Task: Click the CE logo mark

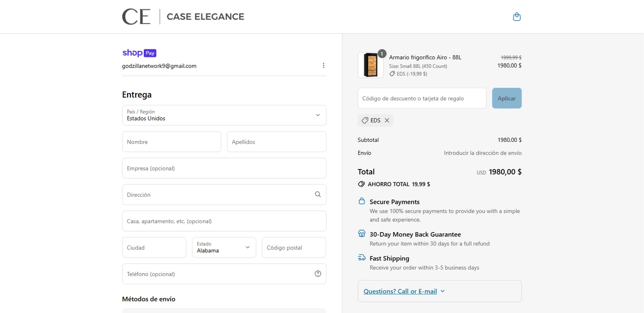Action: [x=136, y=17]
